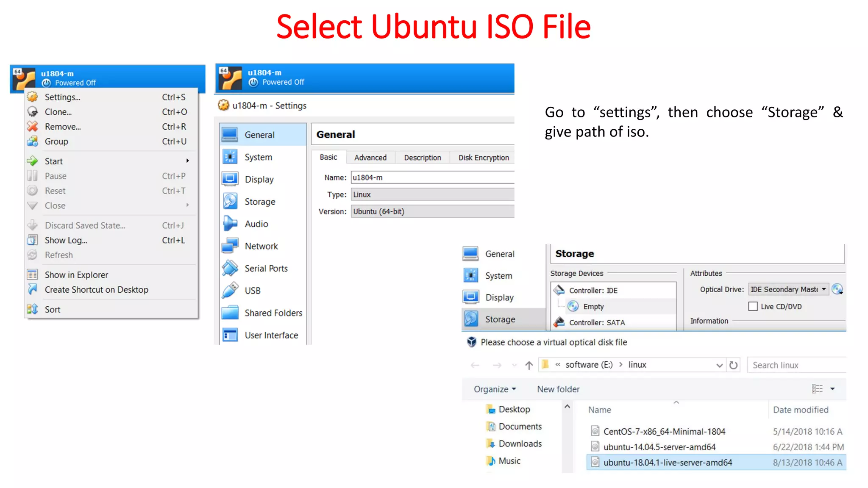The height and width of the screenshot is (488, 868).
Task: Switch to the Disk Encryption tab
Action: pos(483,158)
